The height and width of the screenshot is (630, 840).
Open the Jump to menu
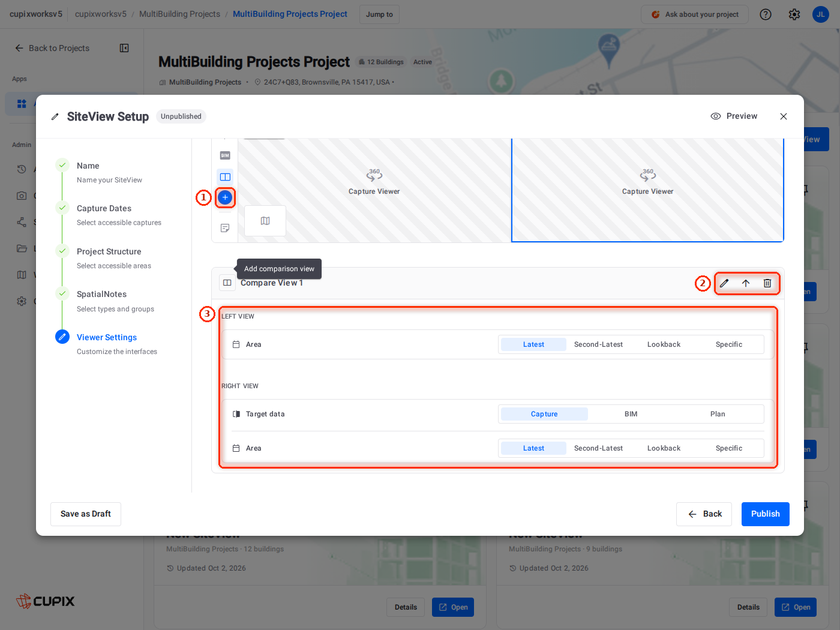coord(379,14)
